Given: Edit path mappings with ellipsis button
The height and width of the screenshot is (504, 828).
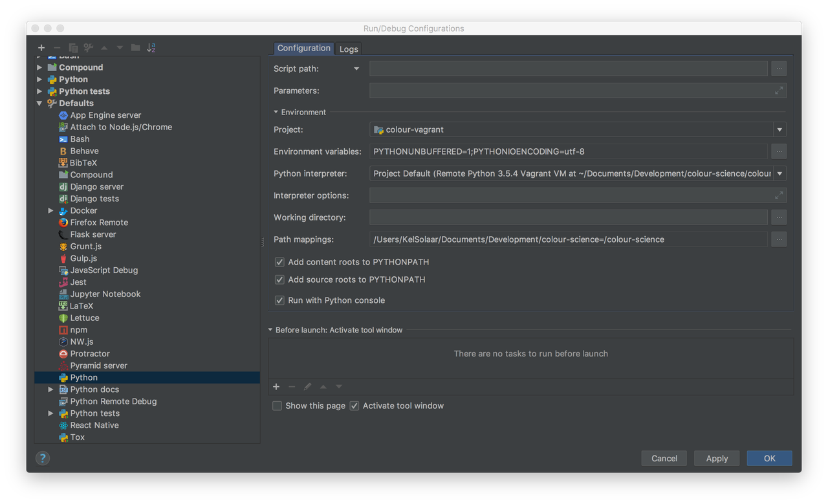Looking at the screenshot, I should [779, 239].
